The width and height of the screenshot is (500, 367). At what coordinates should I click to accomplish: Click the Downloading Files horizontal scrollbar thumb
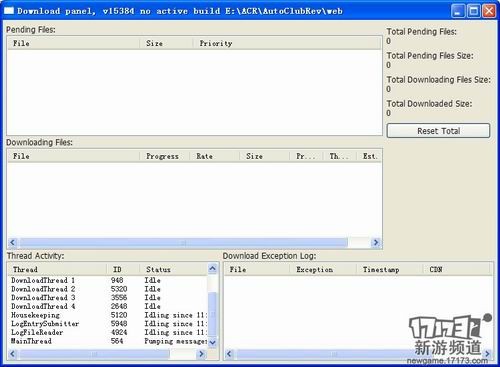(183, 242)
